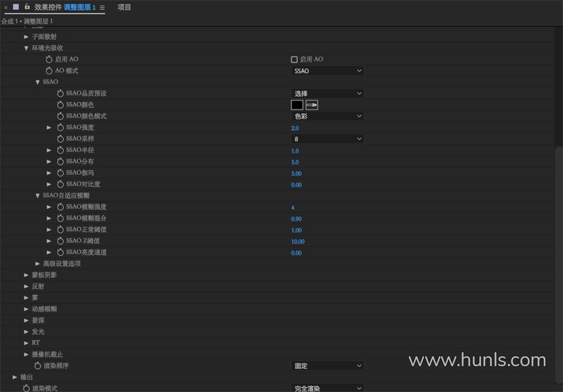Toggle stopwatch for 渲染顺序
This screenshot has height=392, width=563.
pyautogui.click(x=38, y=366)
